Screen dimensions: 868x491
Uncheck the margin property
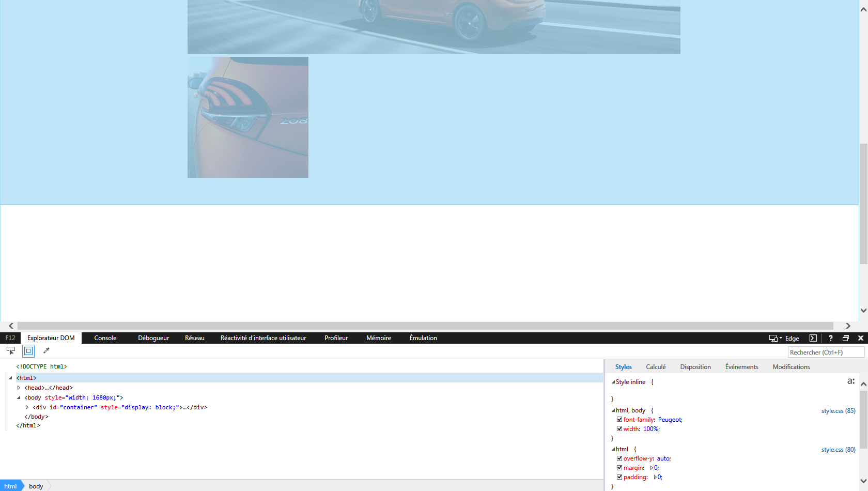click(x=619, y=467)
